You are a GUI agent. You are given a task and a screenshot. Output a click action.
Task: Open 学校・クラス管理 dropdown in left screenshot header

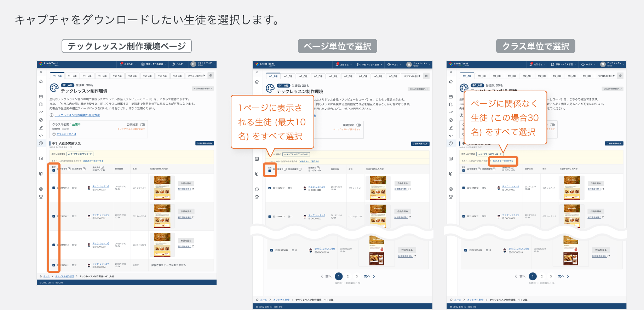click(154, 64)
